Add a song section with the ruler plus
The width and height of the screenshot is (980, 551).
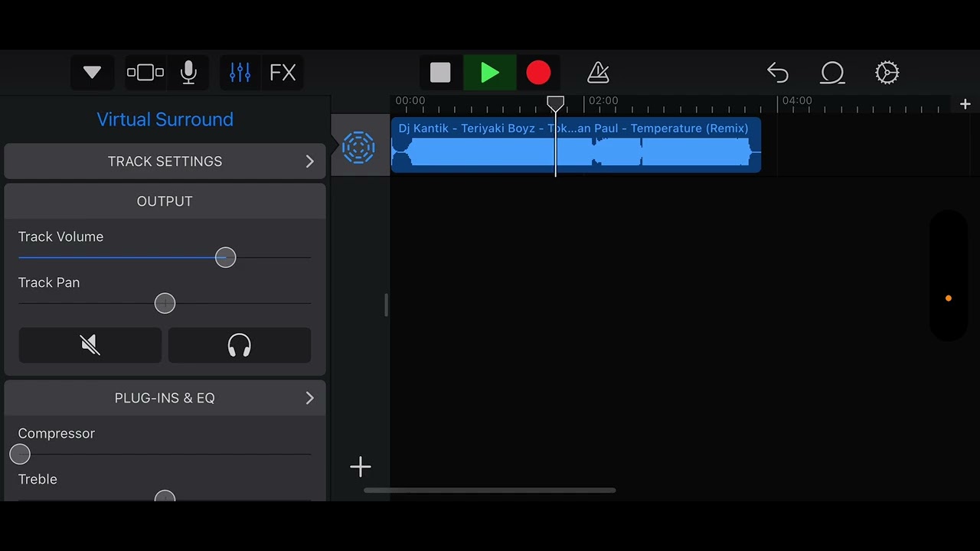click(965, 104)
